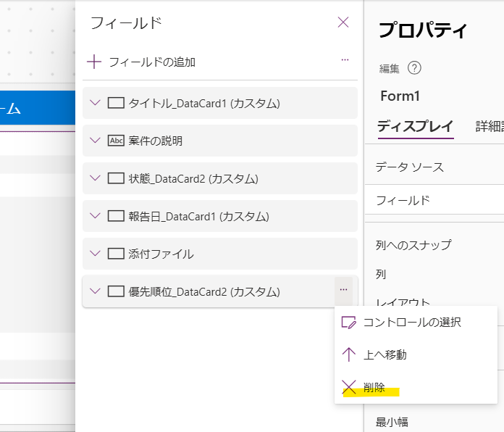Image resolution: width=504 pixels, height=432 pixels.
Task: Click the Abc icon of 案件の説明
Action: [x=116, y=141]
